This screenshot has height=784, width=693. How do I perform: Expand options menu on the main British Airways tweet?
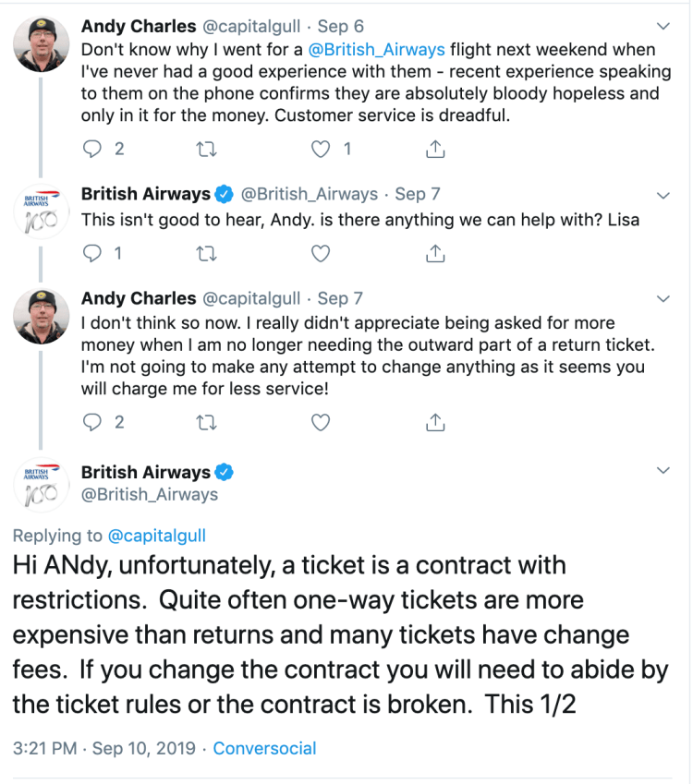pos(663,471)
